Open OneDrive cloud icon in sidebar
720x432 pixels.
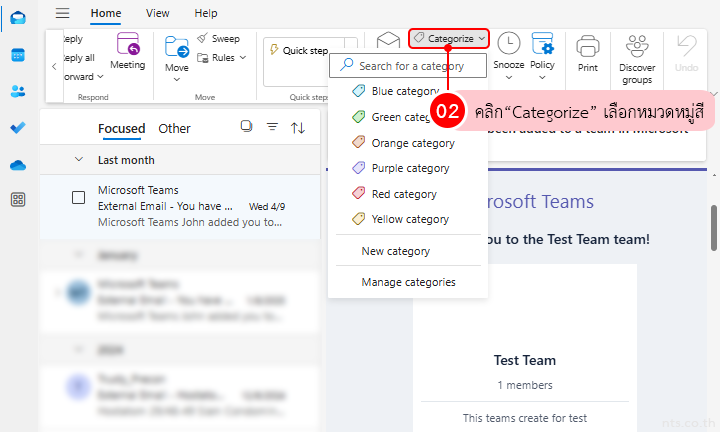18,164
